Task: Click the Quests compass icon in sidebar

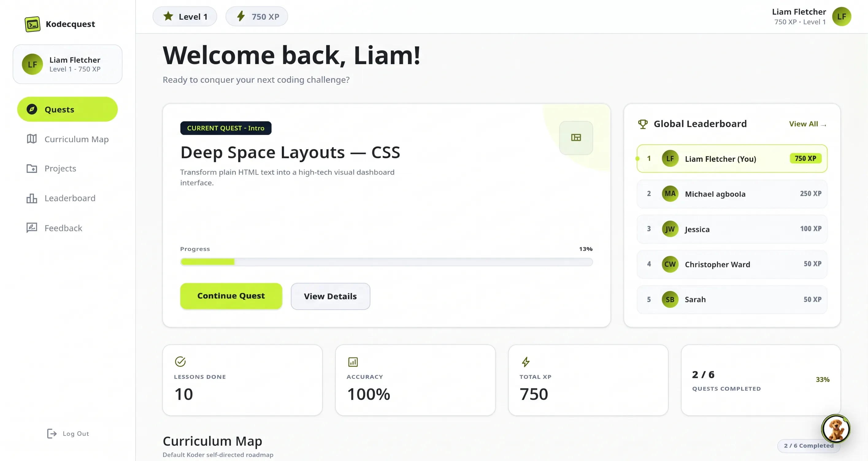Action: [x=32, y=109]
